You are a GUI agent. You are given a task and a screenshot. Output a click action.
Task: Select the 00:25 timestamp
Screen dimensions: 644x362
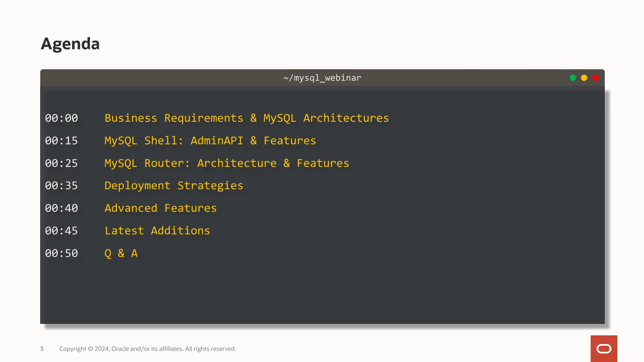[x=61, y=163]
